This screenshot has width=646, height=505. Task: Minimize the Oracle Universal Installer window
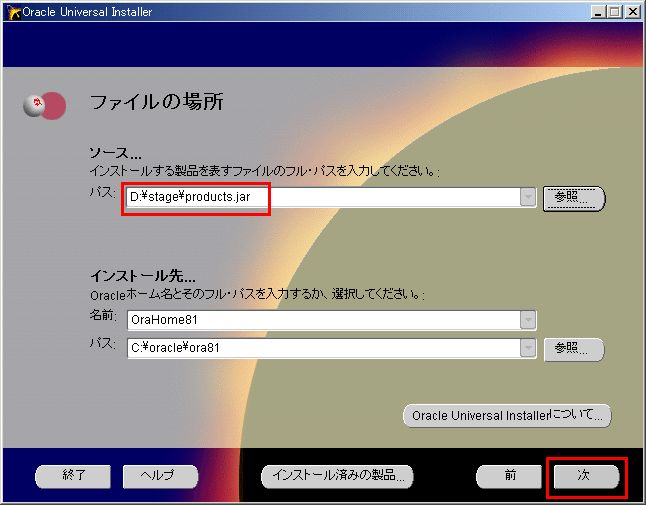(596, 11)
